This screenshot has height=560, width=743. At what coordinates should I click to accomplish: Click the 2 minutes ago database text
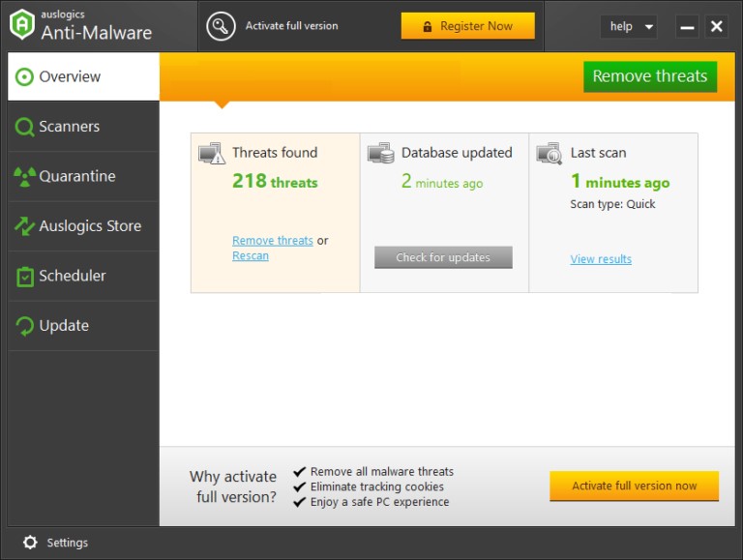click(442, 182)
